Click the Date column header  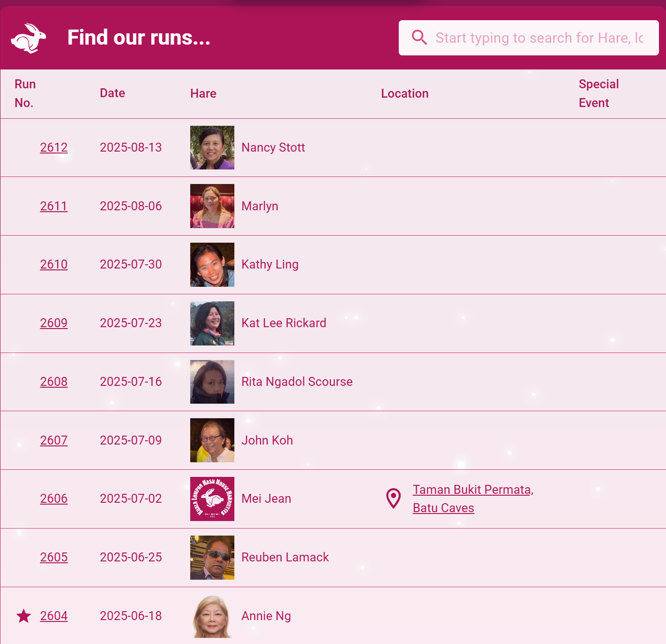tap(112, 93)
